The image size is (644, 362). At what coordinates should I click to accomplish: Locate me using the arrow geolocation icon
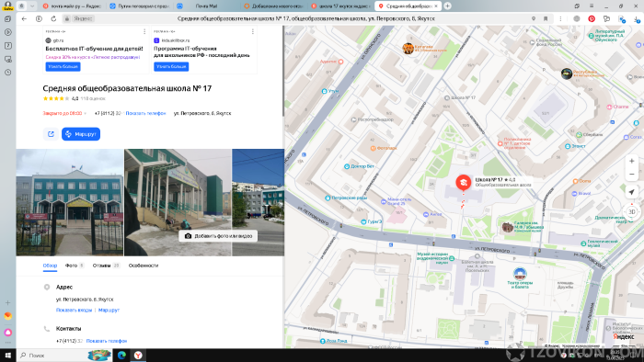click(x=632, y=192)
